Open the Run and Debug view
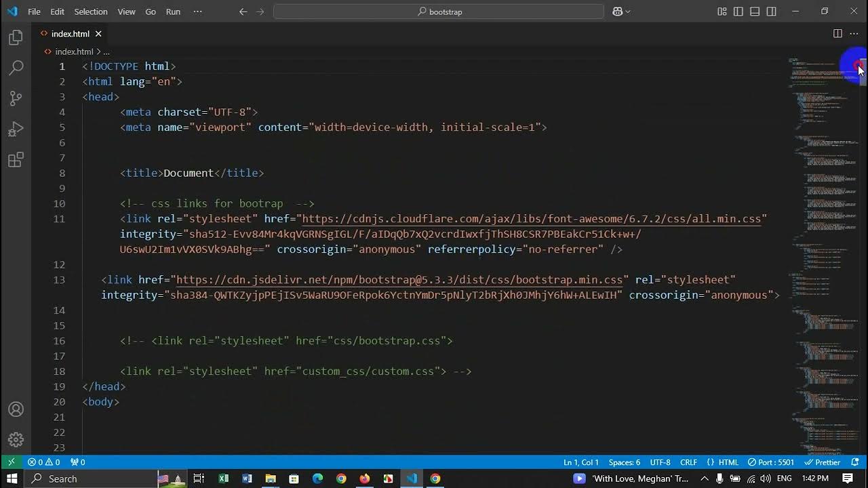The height and width of the screenshot is (488, 868). point(16,129)
